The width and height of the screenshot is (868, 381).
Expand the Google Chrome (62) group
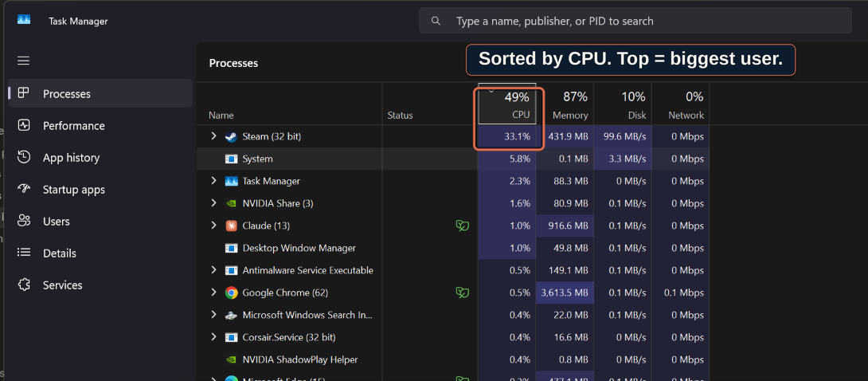pyautogui.click(x=213, y=293)
